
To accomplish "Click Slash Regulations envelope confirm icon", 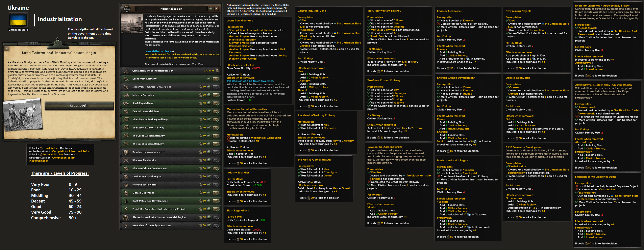I will tap(216, 103).
